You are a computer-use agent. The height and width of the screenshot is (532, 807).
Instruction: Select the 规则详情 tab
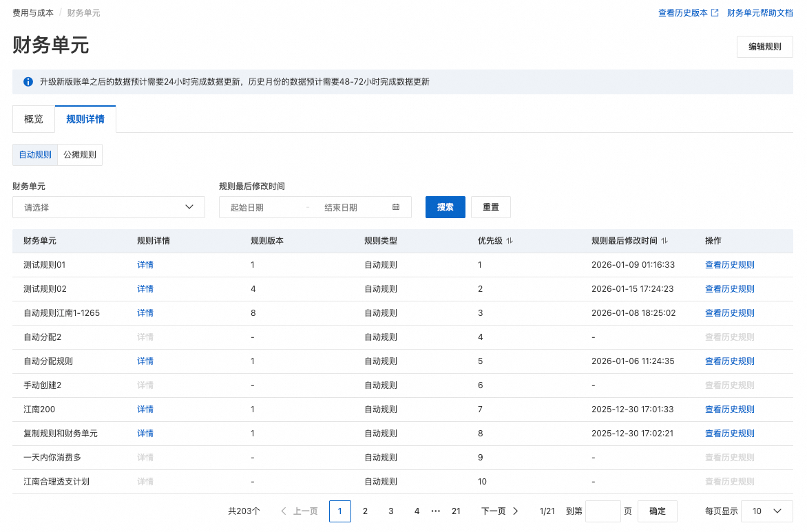85,119
